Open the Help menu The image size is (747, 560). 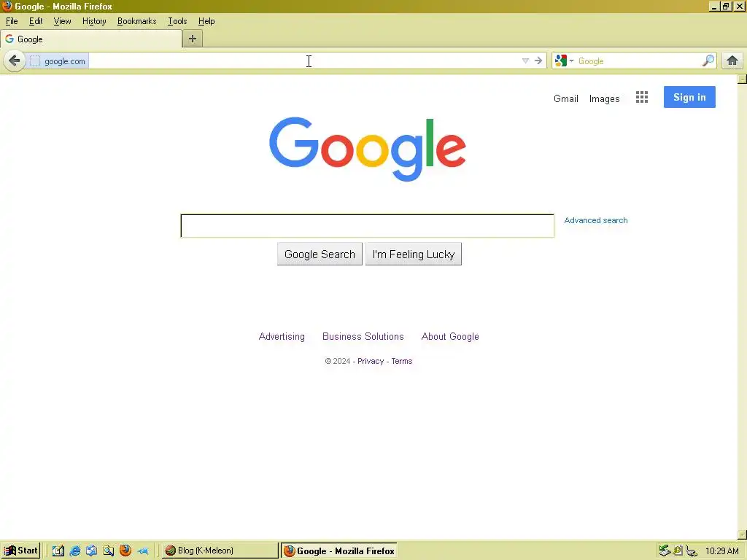[x=206, y=21]
